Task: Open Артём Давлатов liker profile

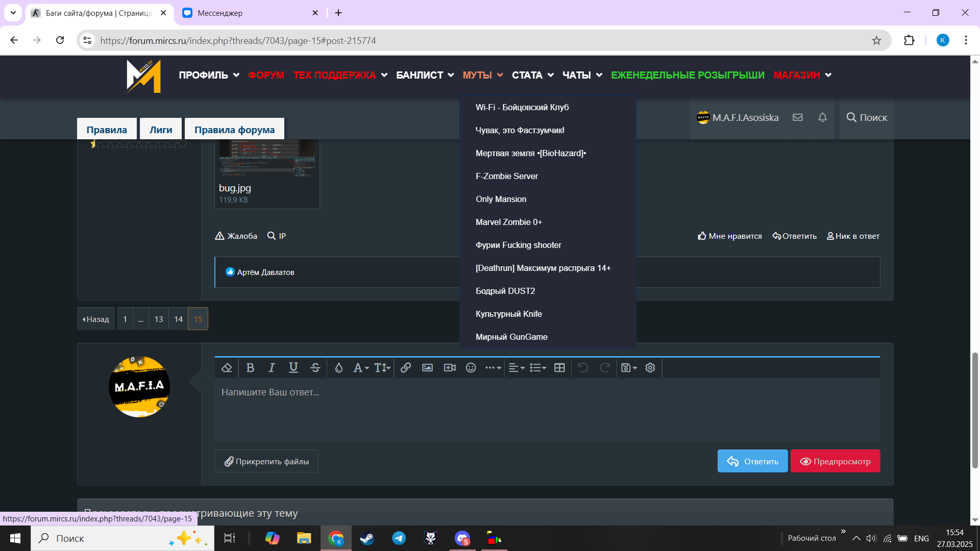Action: point(265,272)
